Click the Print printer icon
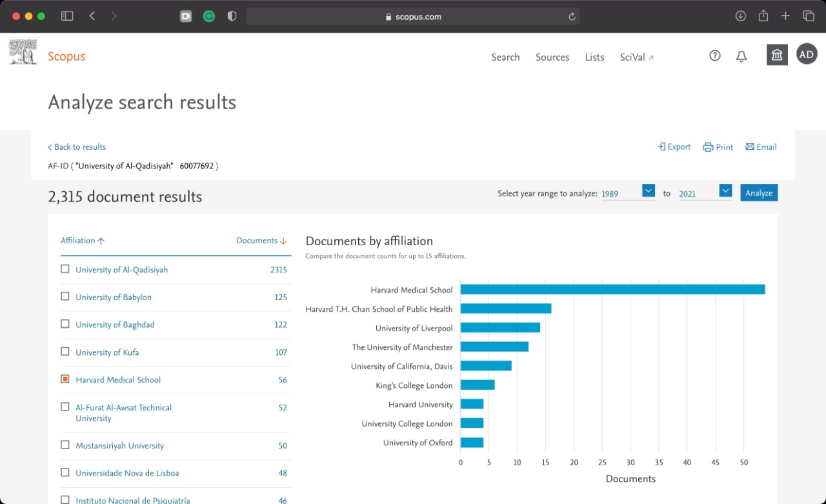826x504 pixels. 708,147
